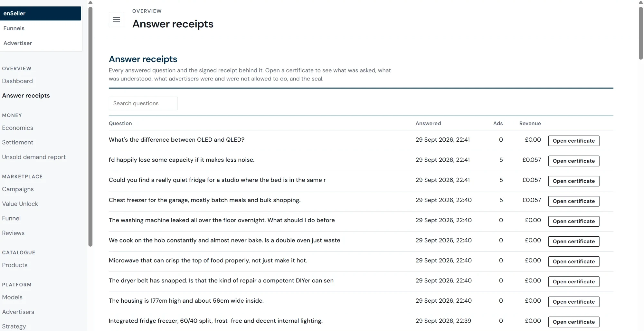Open the Models platform page
The image size is (644, 331).
(12, 297)
